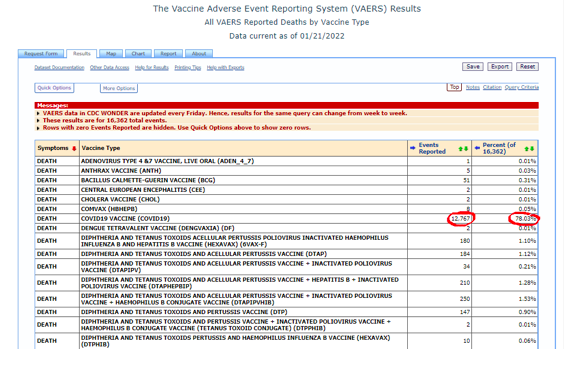The width and height of the screenshot is (571, 367).
Task: Sort Percent column ascending with green up arrow
Action: pos(527,149)
